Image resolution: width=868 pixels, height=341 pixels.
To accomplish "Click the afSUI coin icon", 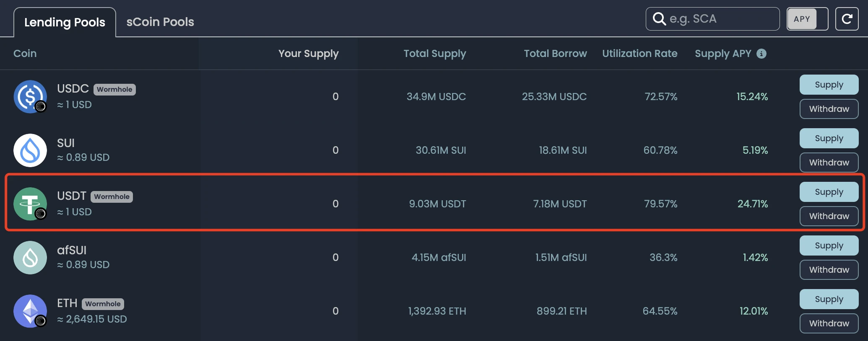I will [x=30, y=258].
